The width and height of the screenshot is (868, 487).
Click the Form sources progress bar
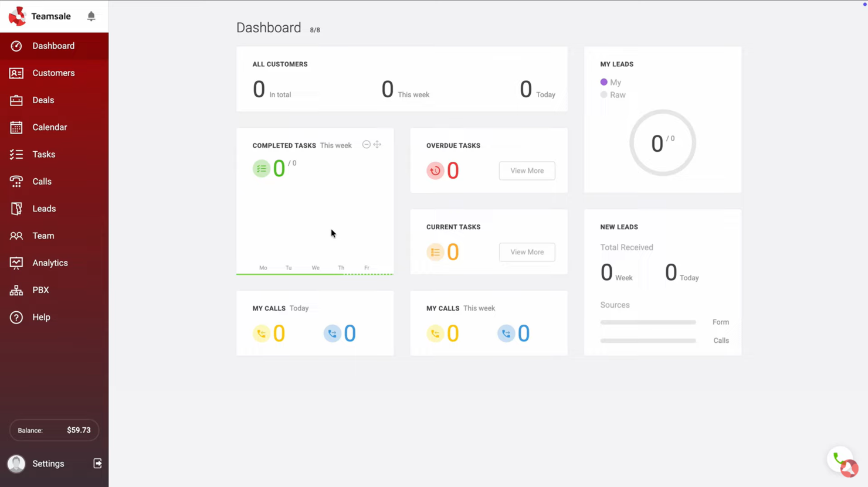[647, 322]
